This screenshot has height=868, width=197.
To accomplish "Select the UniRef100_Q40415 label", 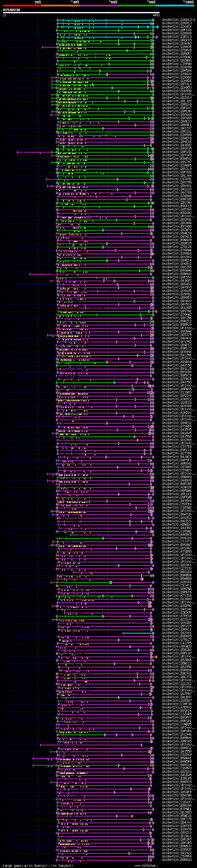I will point(176,236).
